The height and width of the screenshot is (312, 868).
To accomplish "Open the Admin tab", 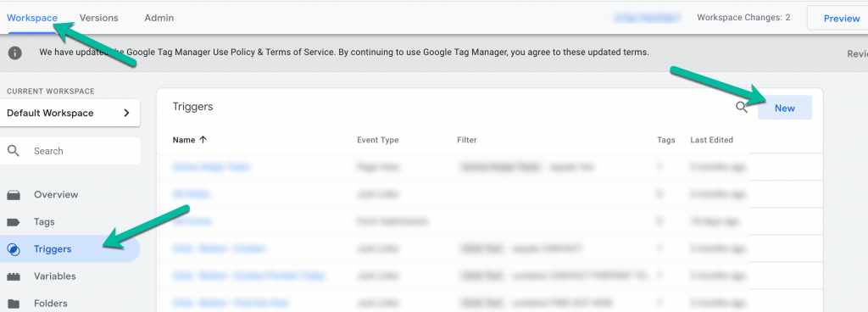I will pos(159,18).
